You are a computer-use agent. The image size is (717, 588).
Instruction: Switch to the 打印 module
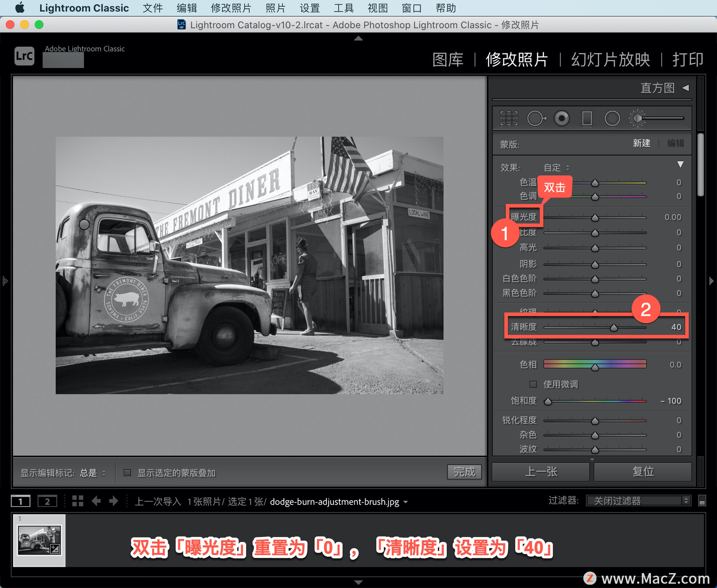(x=688, y=59)
